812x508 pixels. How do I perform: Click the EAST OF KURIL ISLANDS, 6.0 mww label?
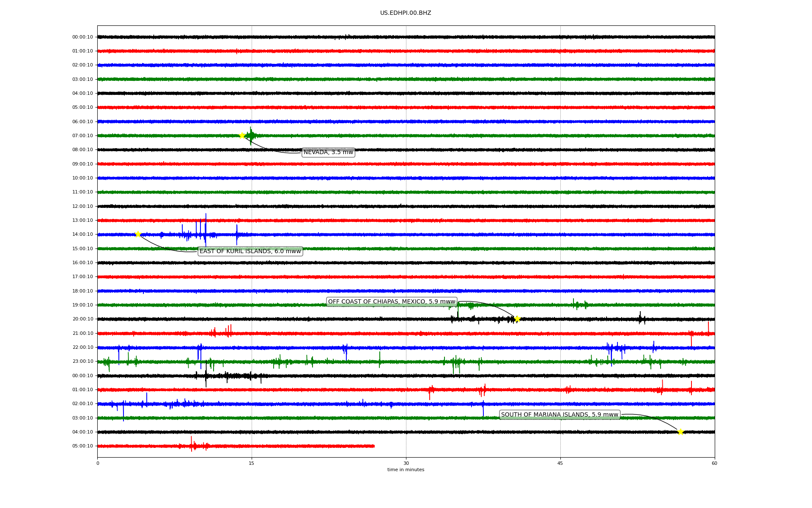click(250, 251)
